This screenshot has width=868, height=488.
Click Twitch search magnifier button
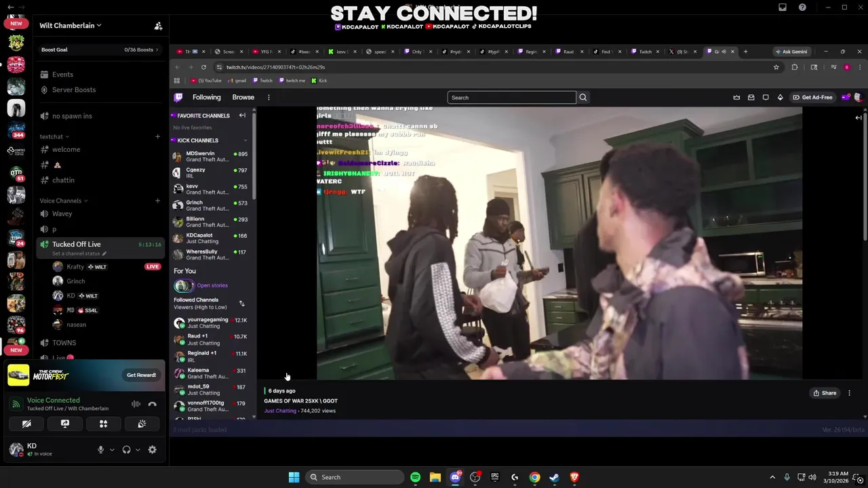[x=583, y=98]
